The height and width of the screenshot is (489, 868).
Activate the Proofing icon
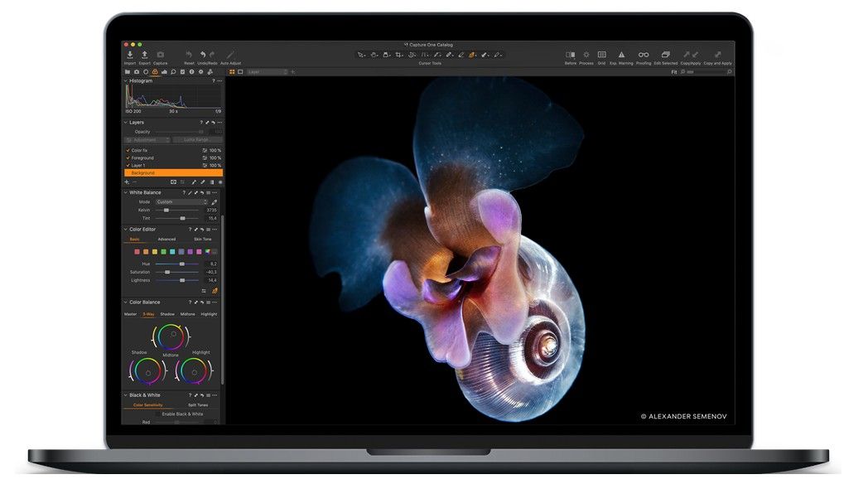pyautogui.click(x=644, y=52)
